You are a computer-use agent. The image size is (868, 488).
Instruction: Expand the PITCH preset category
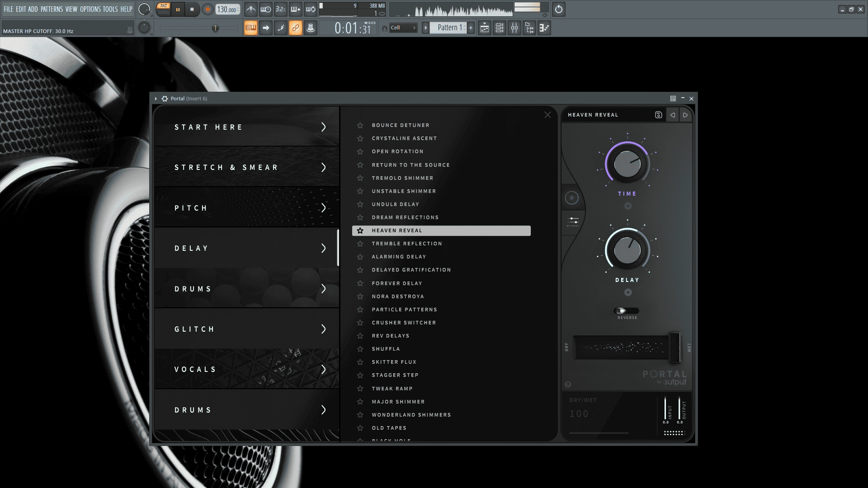[247, 208]
